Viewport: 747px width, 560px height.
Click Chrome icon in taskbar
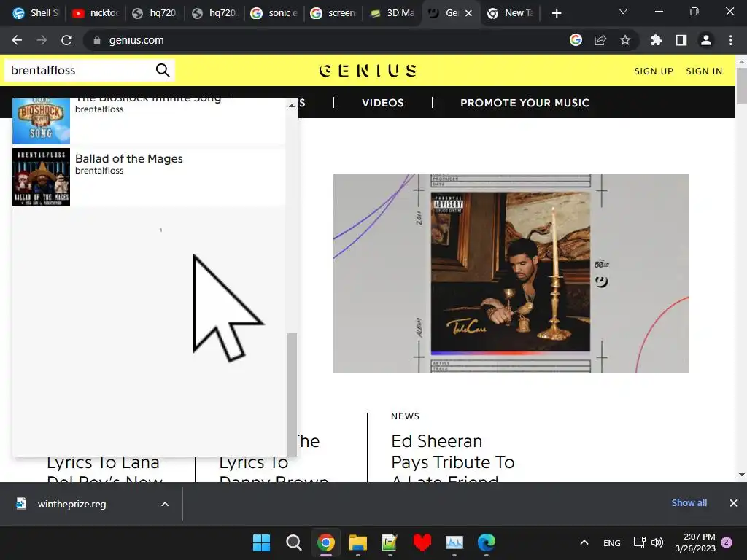click(x=326, y=542)
